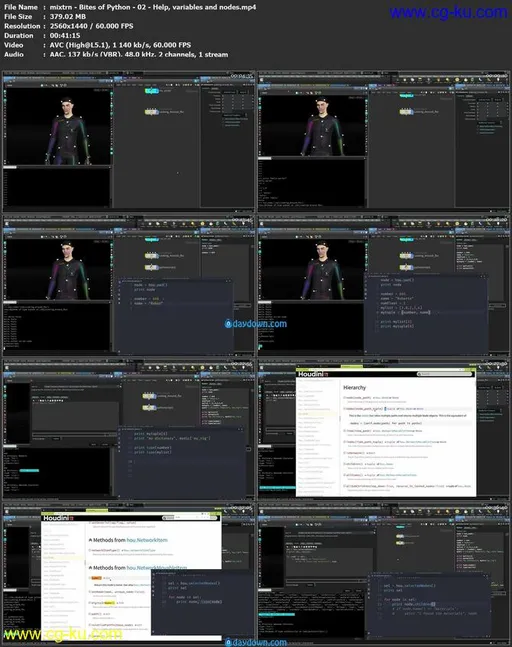Screen dimensions: 512x647
Task: Open the thumbnail with empty console and character
Action: (128, 142)
